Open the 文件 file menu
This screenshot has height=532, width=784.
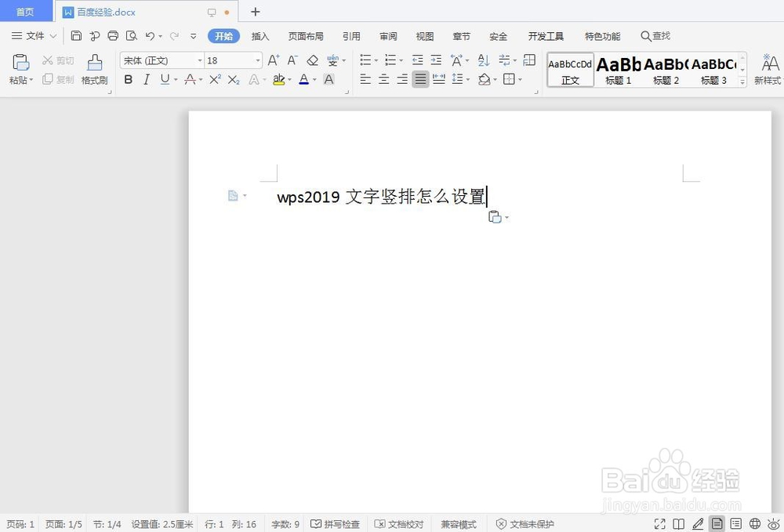click(x=34, y=36)
